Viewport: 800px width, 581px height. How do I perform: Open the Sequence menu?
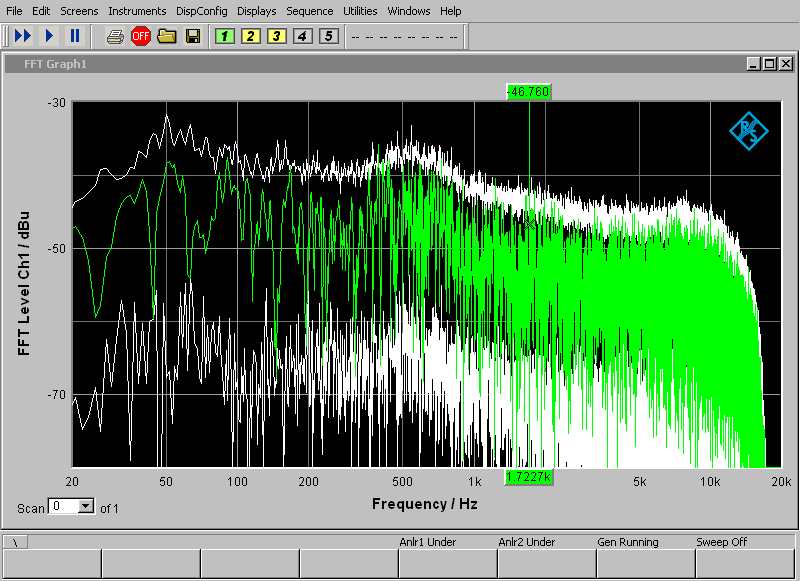(x=310, y=11)
